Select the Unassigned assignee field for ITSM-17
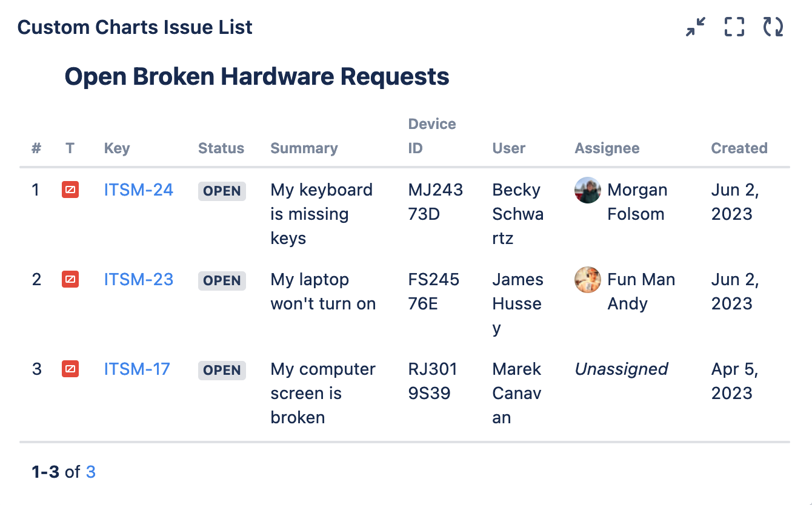The image size is (812, 505). click(621, 369)
